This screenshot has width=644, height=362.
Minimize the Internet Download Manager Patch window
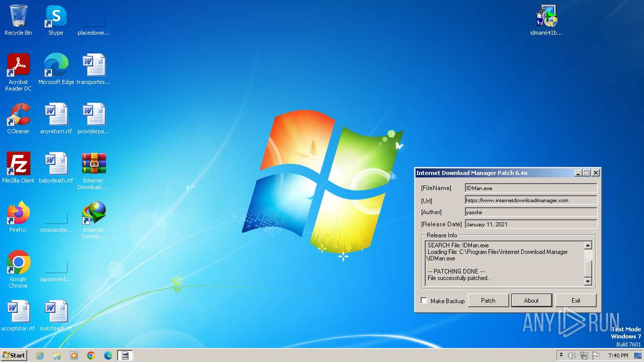click(x=579, y=173)
